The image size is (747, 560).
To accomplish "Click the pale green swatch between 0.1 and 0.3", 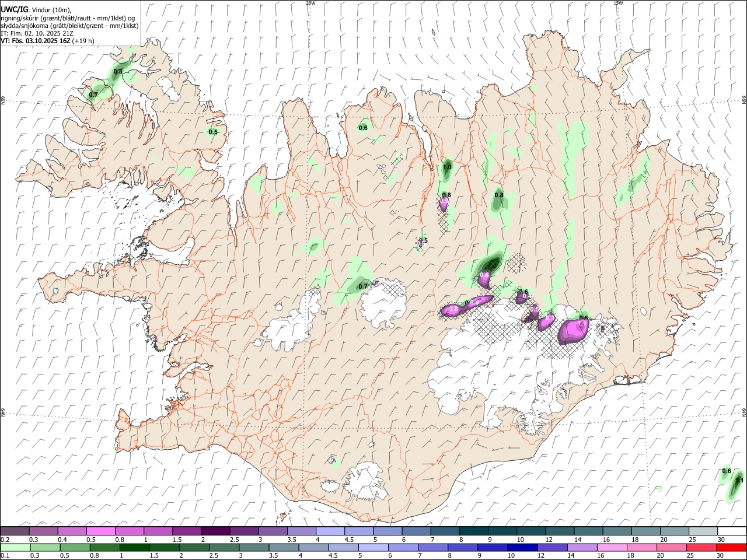I will coord(15,547).
